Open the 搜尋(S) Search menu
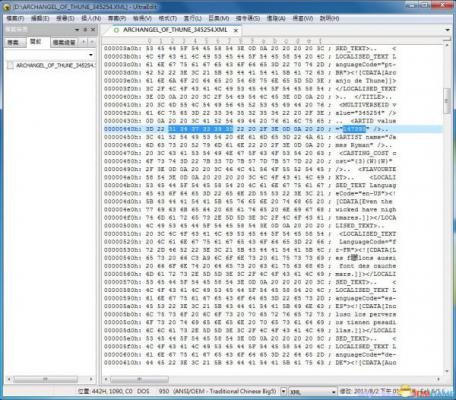456x400 pixels. (x=65, y=18)
